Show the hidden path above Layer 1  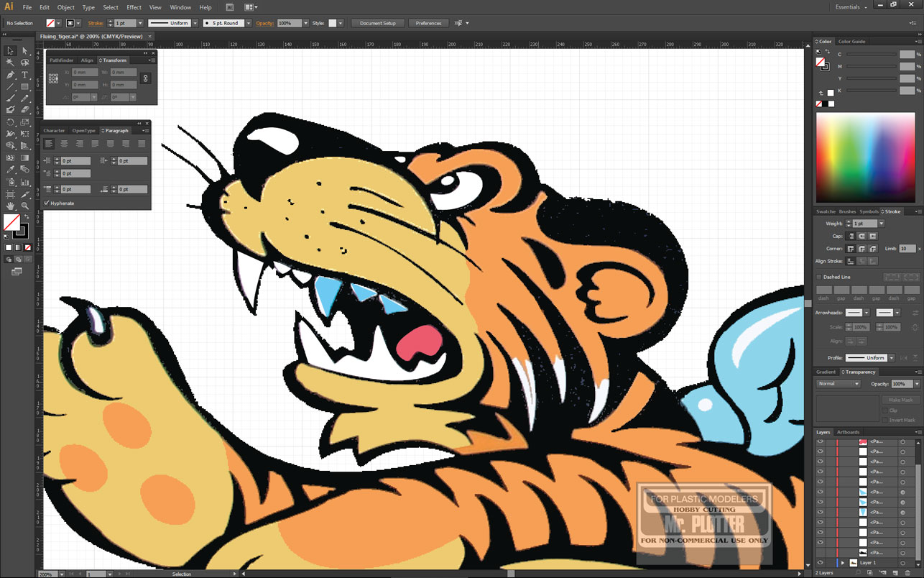(820, 552)
